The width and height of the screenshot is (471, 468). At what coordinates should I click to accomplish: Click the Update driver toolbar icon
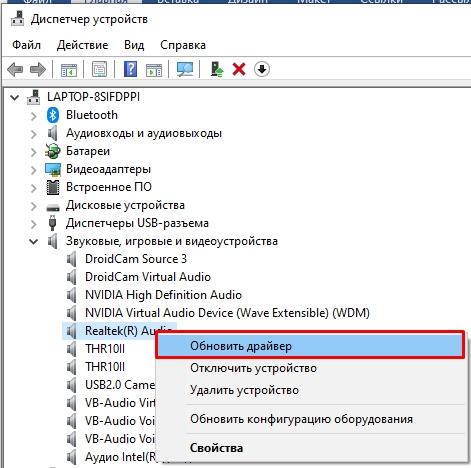[x=217, y=69]
